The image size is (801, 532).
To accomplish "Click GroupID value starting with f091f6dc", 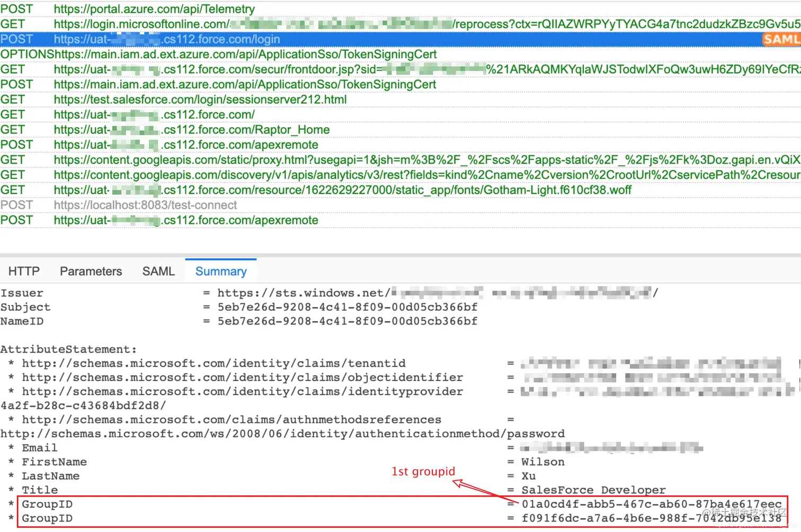I will 652,518.
